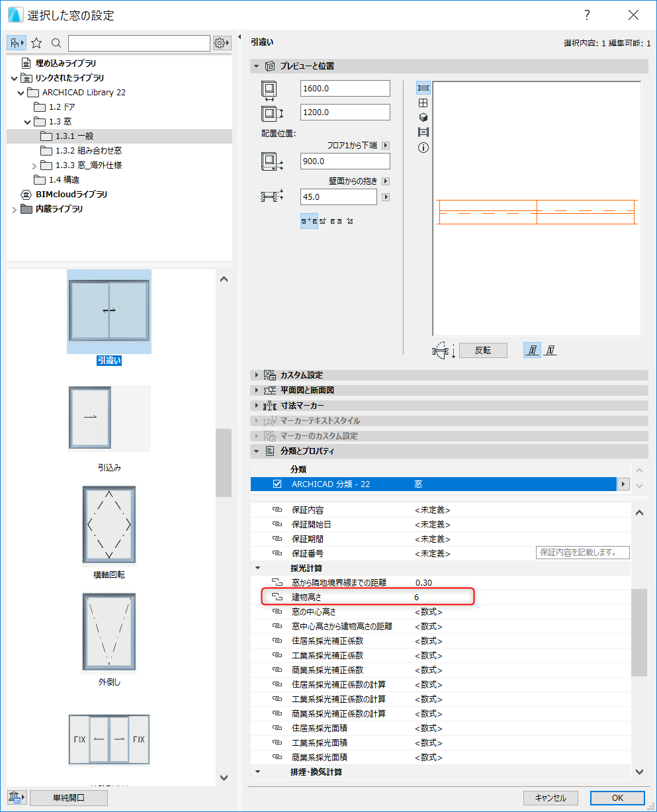Collapse the 1.3 窓 folder
The height and width of the screenshot is (812, 657).
pyautogui.click(x=28, y=122)
